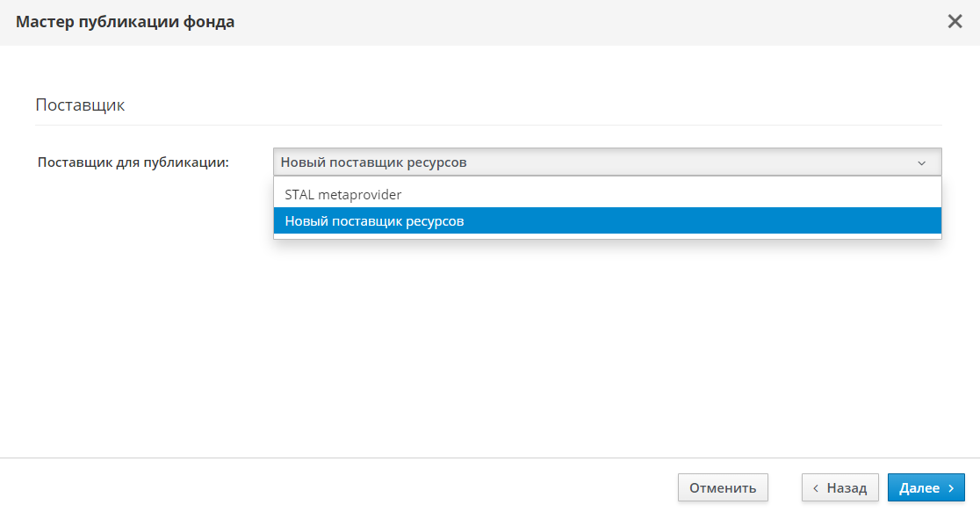Close the publication wizard dialog
This screenshot has width=980, height=519.
point(955,22)
